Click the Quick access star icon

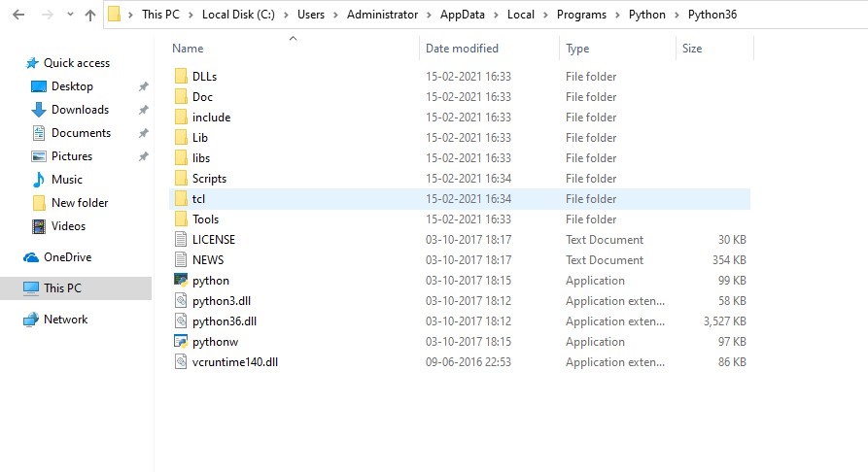[32, 63]
